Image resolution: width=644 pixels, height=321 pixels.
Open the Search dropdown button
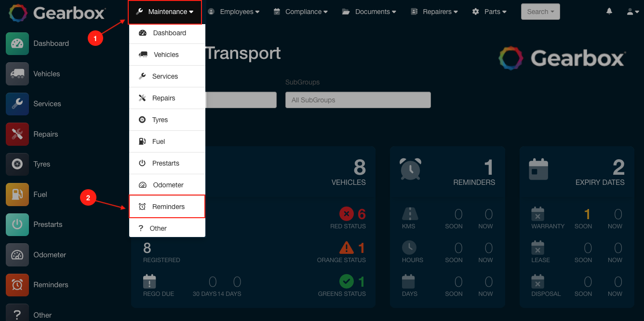540,12
